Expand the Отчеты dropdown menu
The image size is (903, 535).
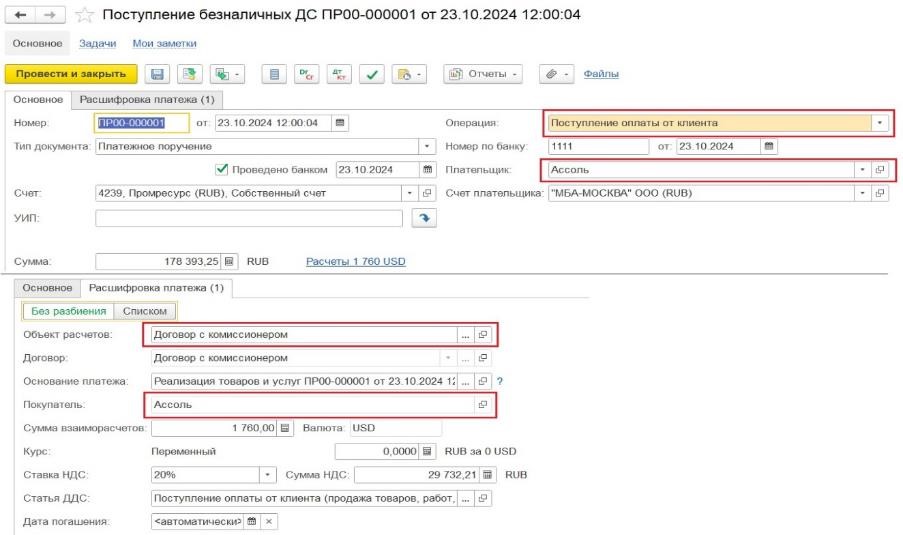484,74
